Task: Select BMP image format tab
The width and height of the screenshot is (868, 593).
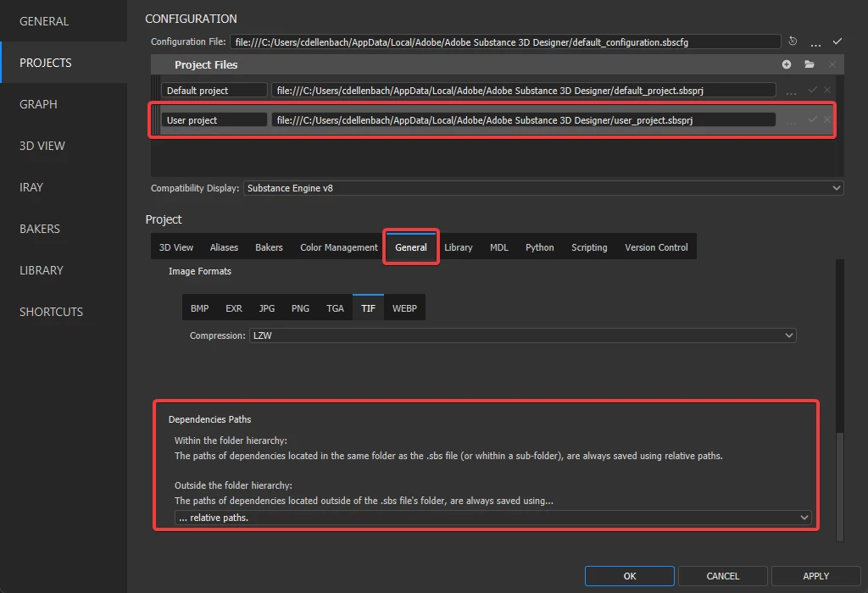Action: pyautogui.click(x=199, y=308)
